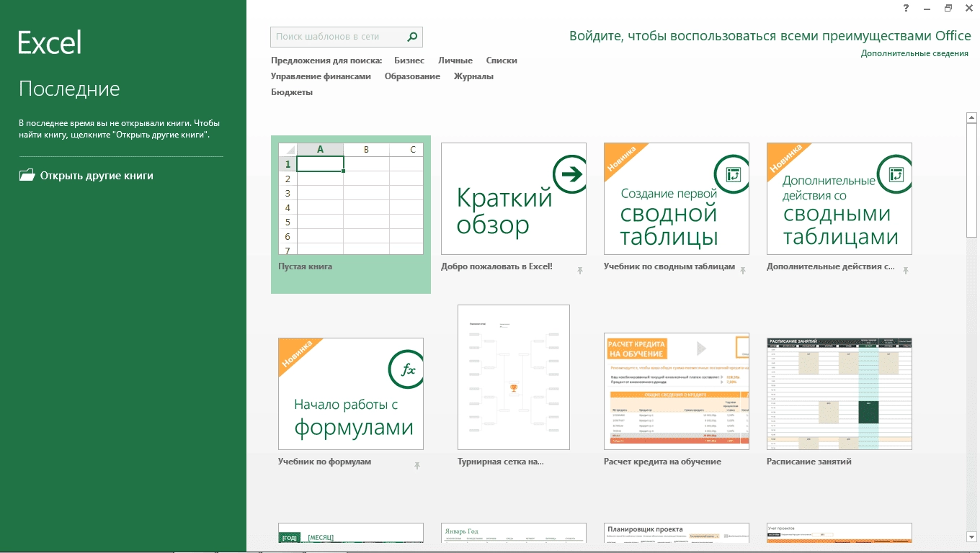The width and height of the screenshot is (980, 553).
Task: Click the Дополнительные действия с... label
Action: (x=830, y=266)
